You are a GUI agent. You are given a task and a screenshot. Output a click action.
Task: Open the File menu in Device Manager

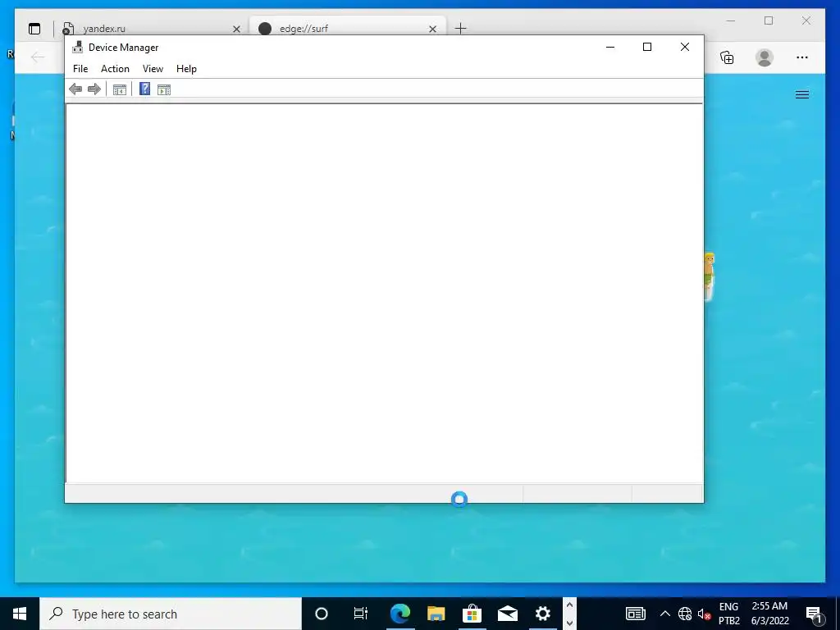pos(80,69)
